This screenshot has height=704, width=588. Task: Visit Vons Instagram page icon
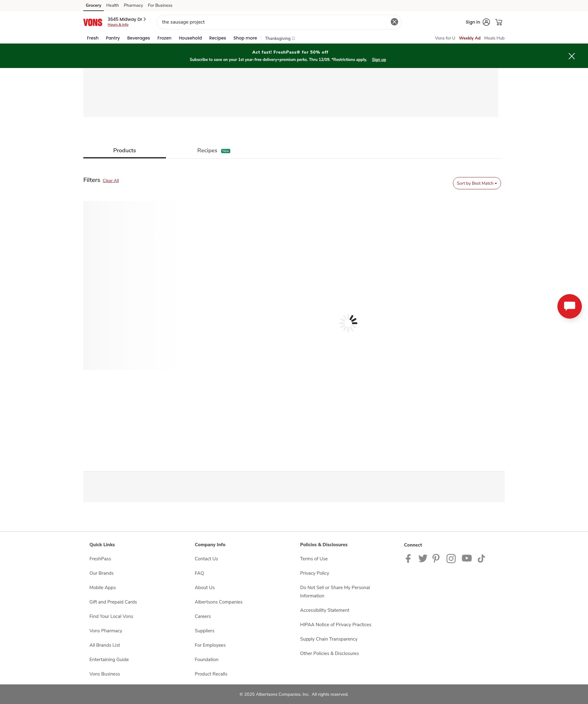coord(451,558)
